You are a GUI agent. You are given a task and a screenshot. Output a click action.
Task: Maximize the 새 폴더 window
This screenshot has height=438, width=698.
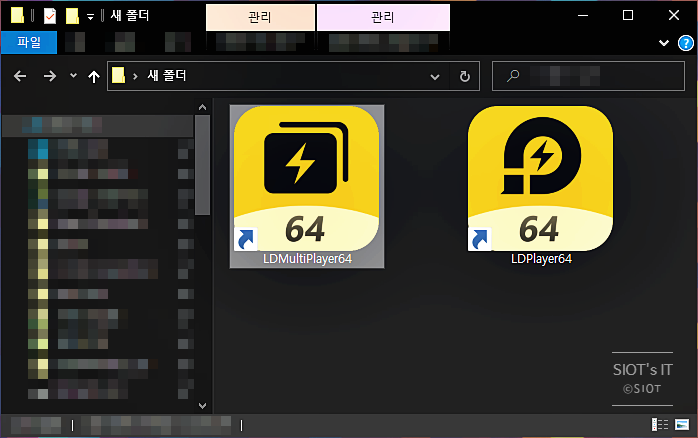pos(628,16)
